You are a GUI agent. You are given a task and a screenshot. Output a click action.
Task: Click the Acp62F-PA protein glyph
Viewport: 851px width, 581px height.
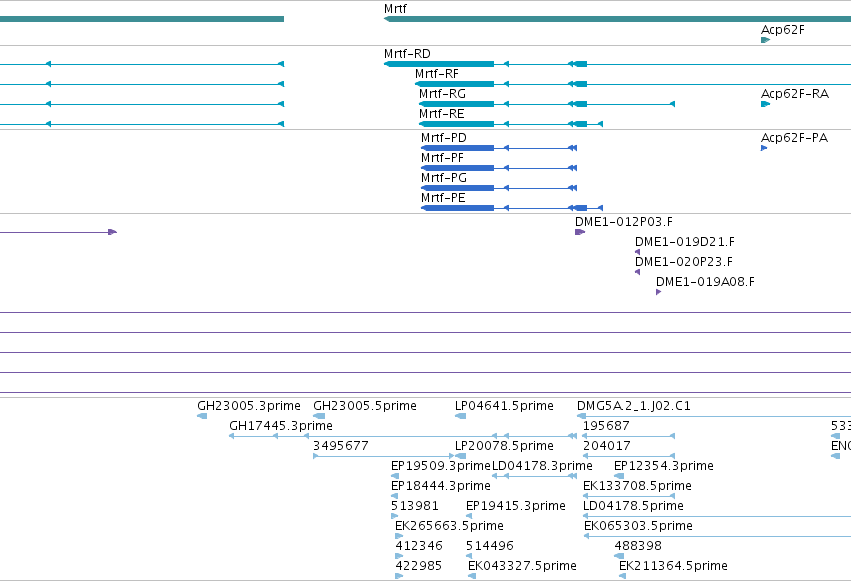point(764,148)
